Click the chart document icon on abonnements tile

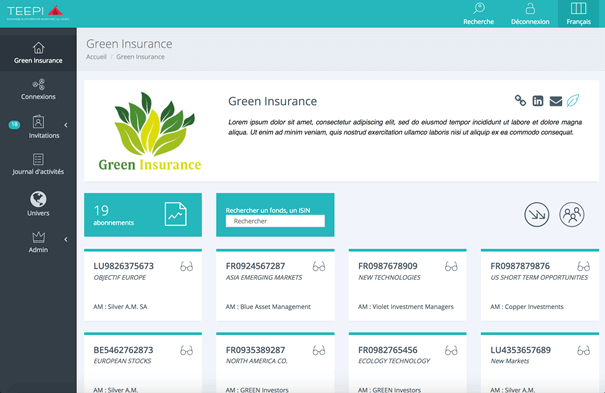[176, 214]
